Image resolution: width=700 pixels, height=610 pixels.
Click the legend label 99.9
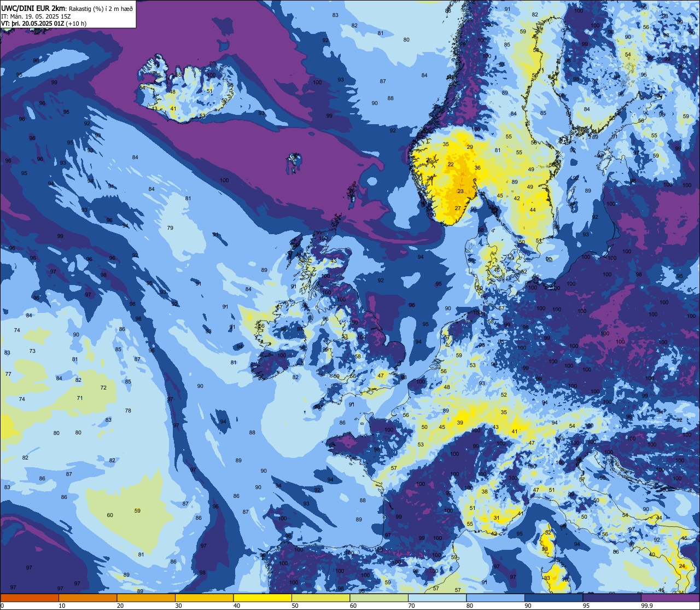point(647,606)
